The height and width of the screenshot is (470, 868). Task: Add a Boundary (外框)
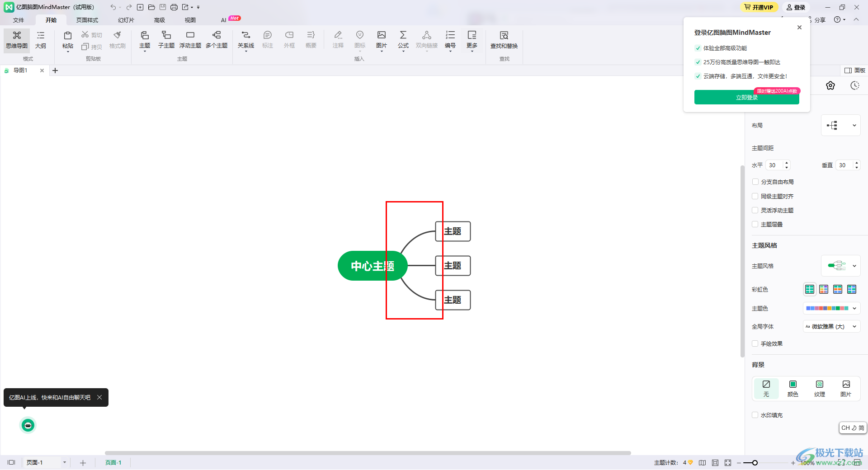[x=289, y=40]
